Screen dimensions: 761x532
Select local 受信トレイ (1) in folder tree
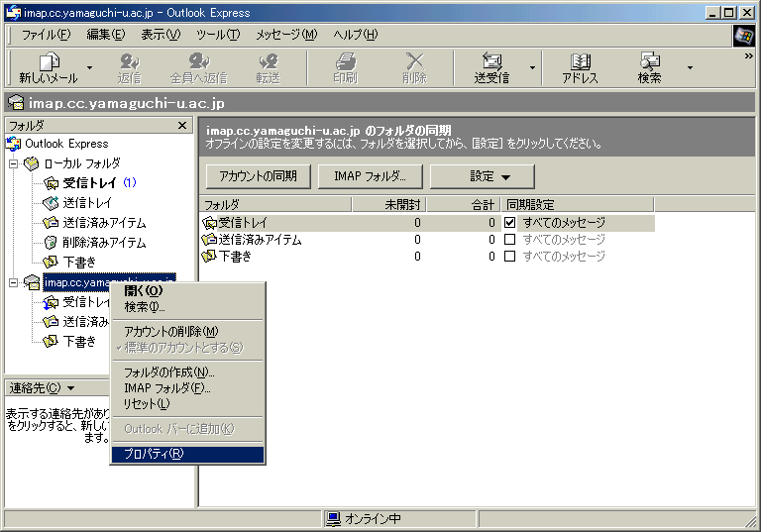point(90,183)
